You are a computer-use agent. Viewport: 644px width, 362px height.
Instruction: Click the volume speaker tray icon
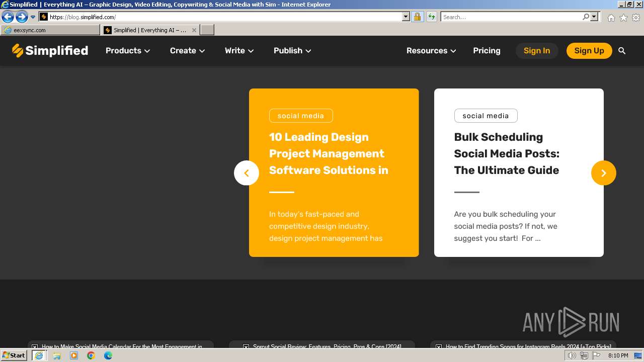pos(572,355)
